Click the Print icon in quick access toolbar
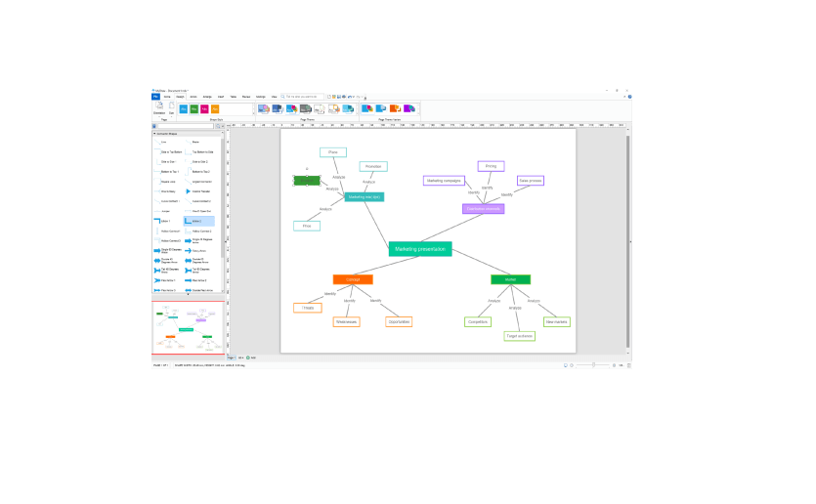 click(x=344, y=97)
